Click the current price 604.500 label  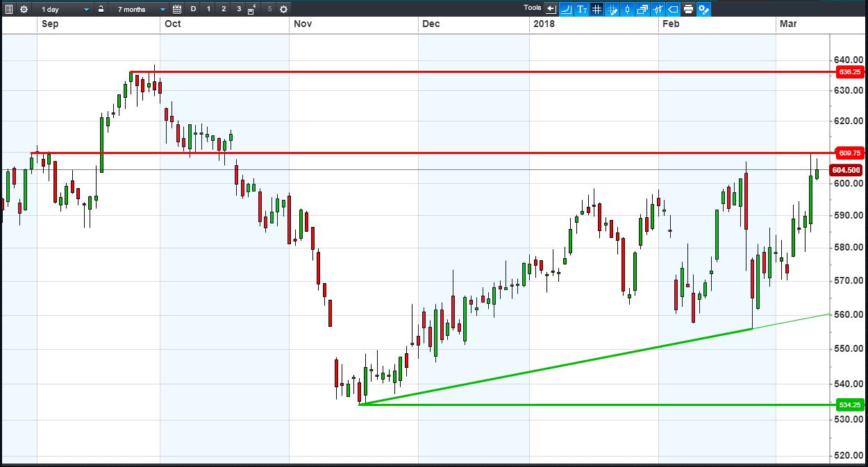(x=846, y=170)
